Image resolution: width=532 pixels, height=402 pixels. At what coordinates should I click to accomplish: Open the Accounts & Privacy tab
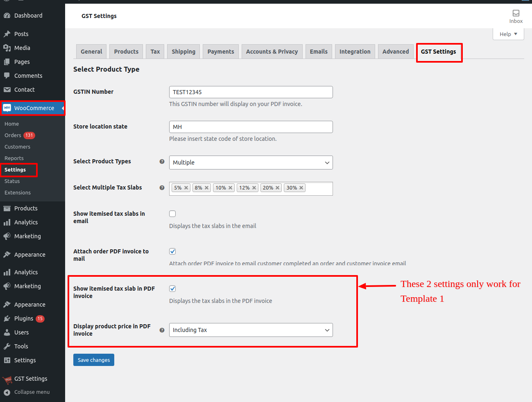click(272, 52)
